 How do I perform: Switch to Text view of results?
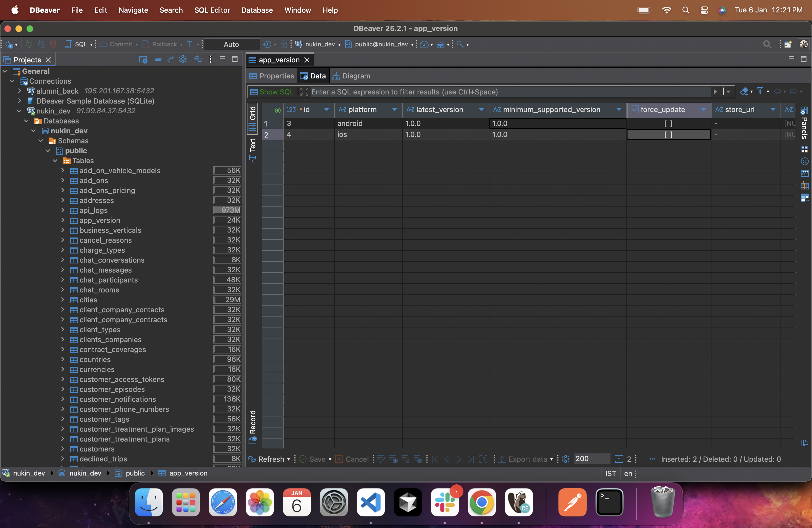(252, 149)
